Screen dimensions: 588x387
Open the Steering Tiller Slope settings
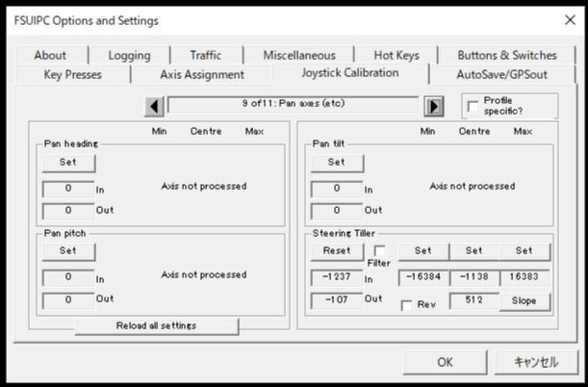[524, 301]
